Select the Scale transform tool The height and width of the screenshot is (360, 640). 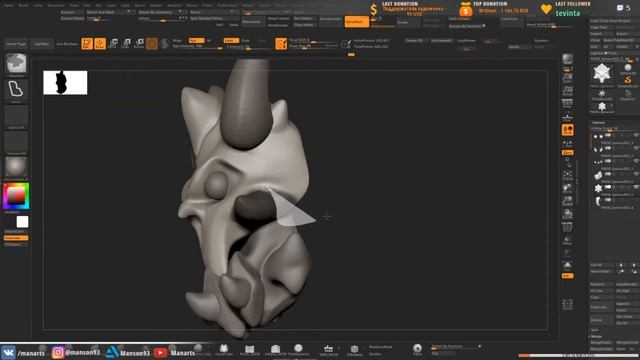pyautogui.click(x=126, y=44)
